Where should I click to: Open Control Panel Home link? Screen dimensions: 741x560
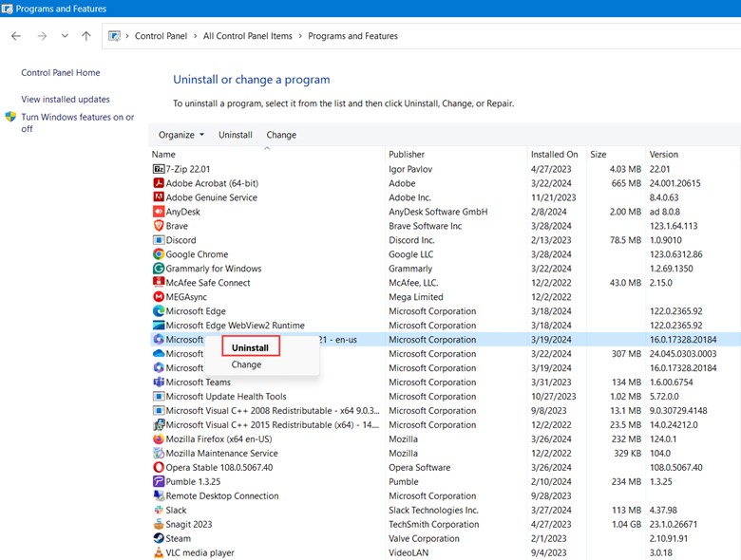coord(61,73)
